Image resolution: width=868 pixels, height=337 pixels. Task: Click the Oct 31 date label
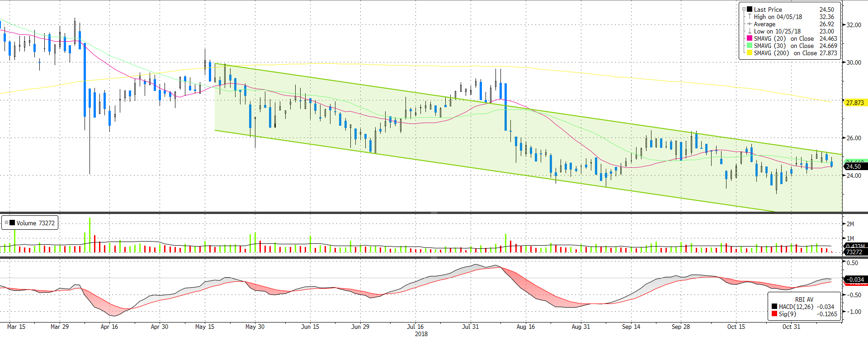point(791,327)
